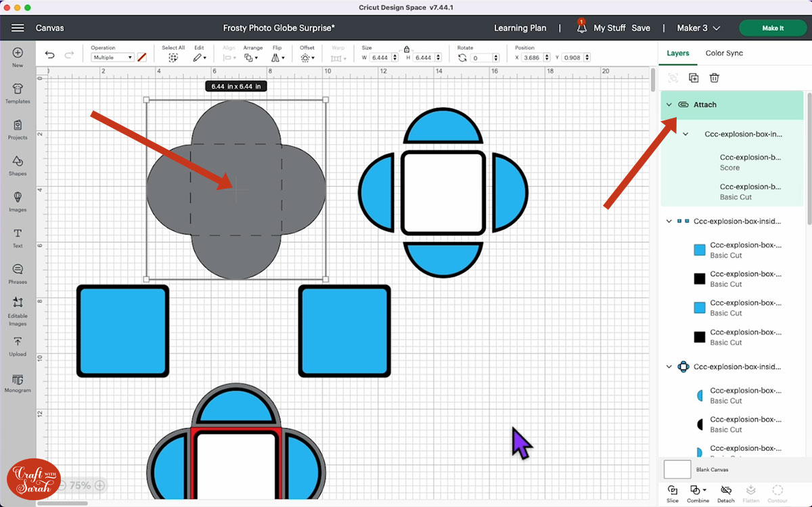Open the Offset dropdown
This screenshot has width=812, height=507.
(307, 58)
